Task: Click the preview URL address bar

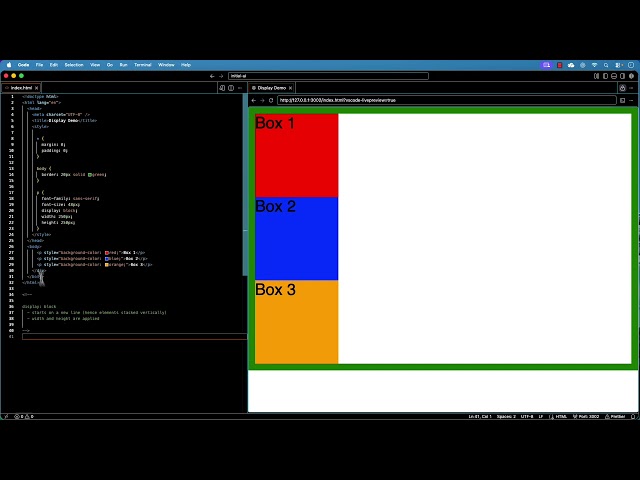Action: click(447, 100)
